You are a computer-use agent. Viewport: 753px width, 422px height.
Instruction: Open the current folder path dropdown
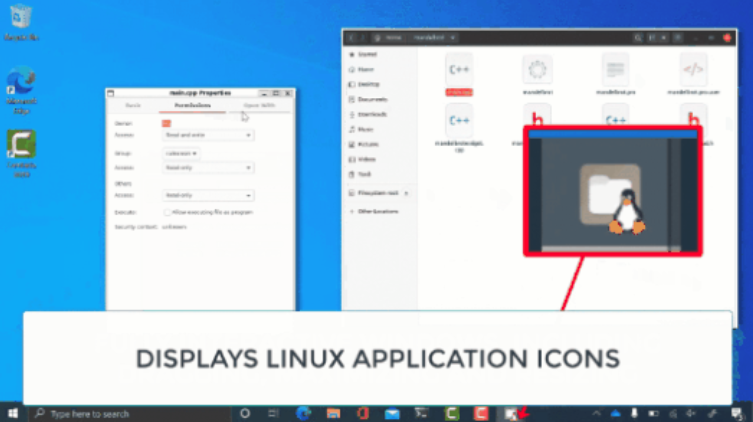coord(433,37)
